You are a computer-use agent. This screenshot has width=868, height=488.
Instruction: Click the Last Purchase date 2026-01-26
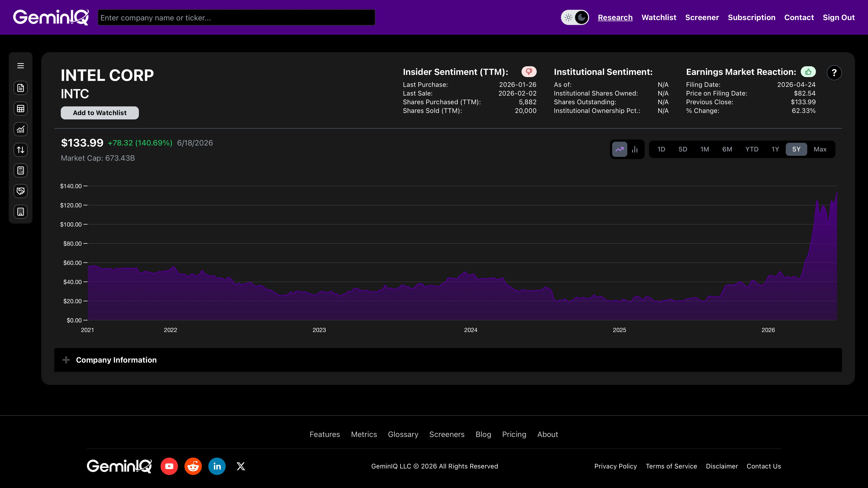click(518, 85)
